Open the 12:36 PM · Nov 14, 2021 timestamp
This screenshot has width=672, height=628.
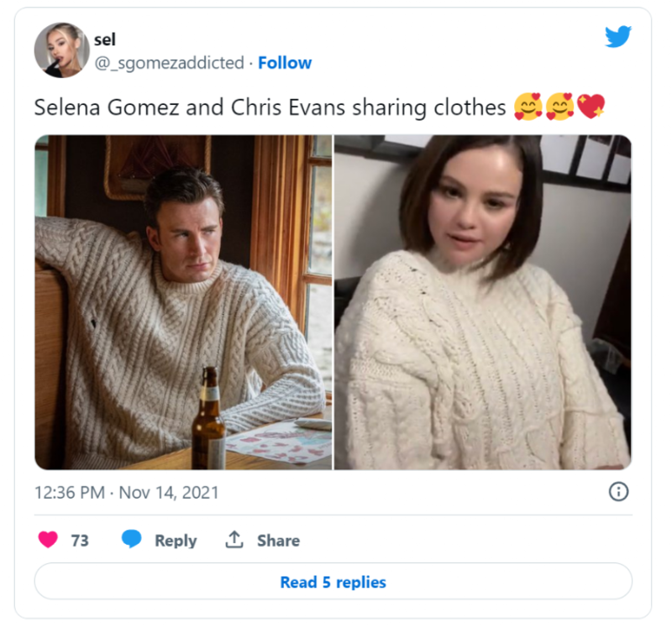coord(126,493)
